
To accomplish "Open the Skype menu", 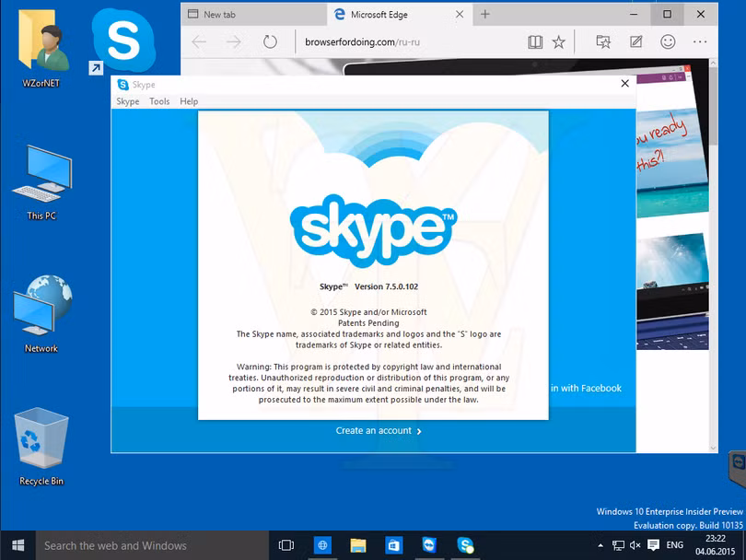I will [128, 101].
